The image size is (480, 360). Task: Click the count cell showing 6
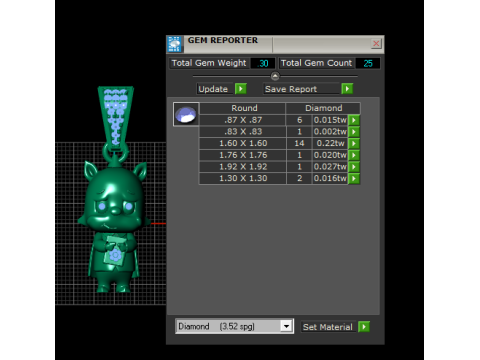coord(299,120)
